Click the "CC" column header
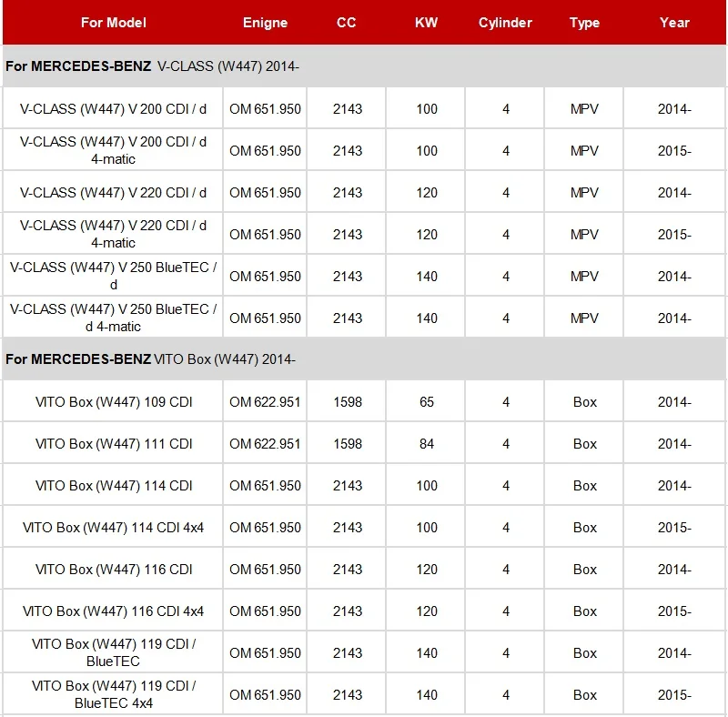Image resolution: width=728 pixels, height=717 pixels. click(x=347, y=22)
